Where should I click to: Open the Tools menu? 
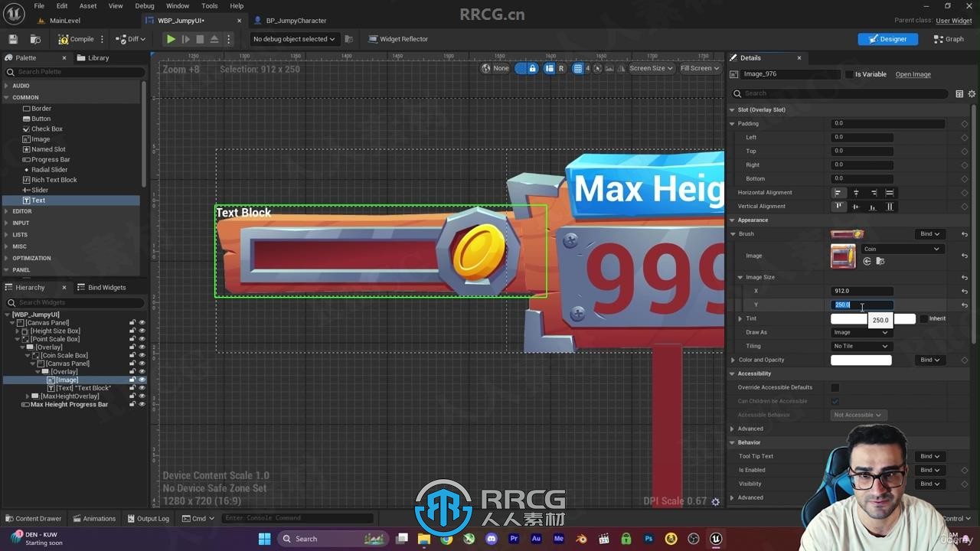(x=210, y=6)
